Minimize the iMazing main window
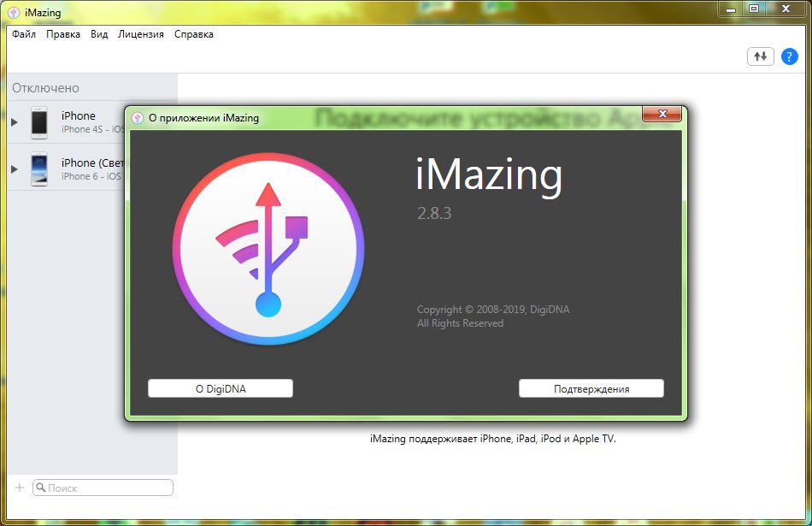This screenshot has width=812, height=526. [x=731, y=9]
